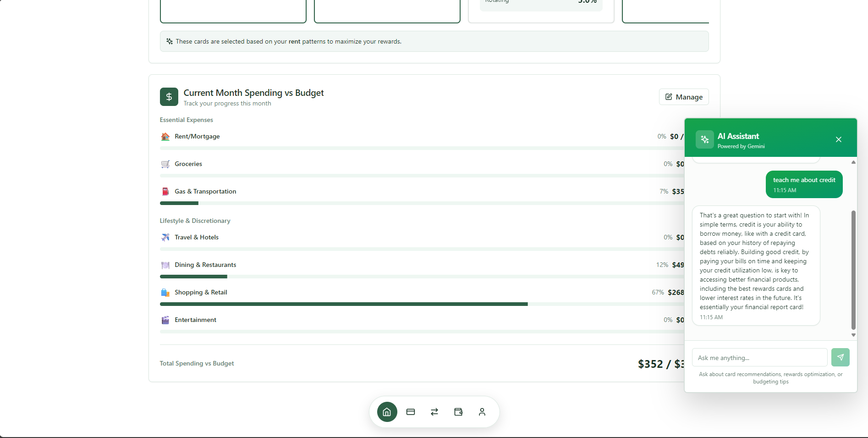The height and width of the screenshot is (438, 868).
Task: Click the Gas & Transportation progress bar
Action: coord(422,203)
